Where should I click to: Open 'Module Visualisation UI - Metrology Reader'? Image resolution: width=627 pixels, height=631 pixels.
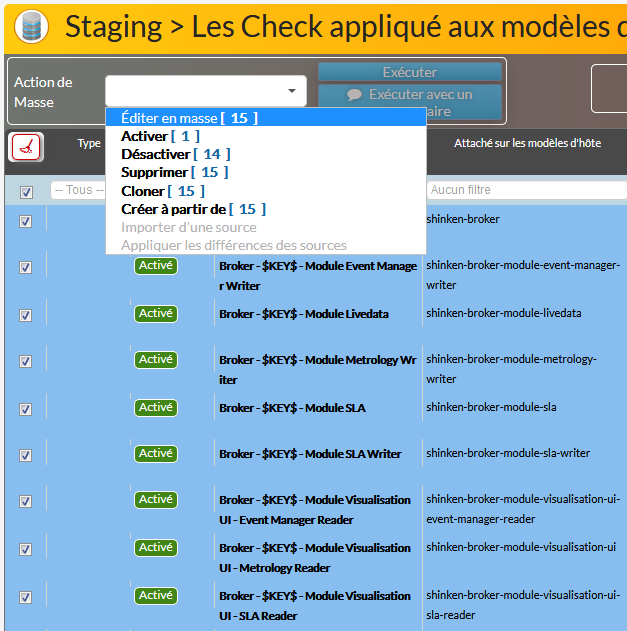pos(315,558)
